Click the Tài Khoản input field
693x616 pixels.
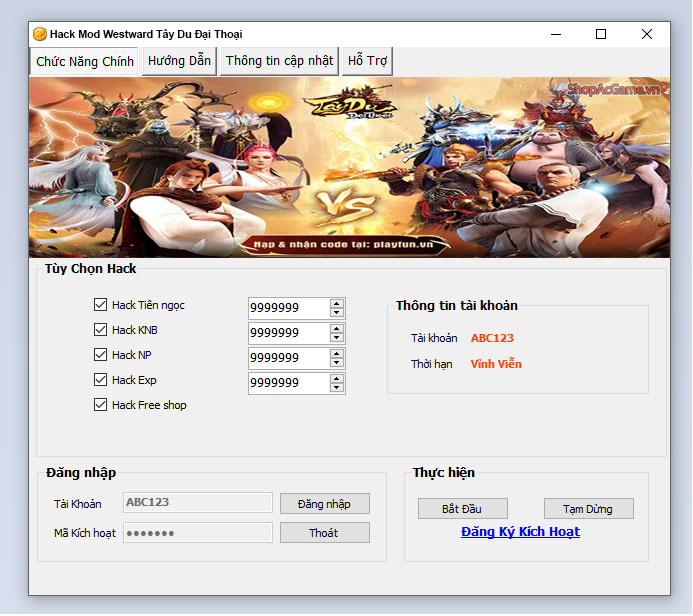(198, 503)
